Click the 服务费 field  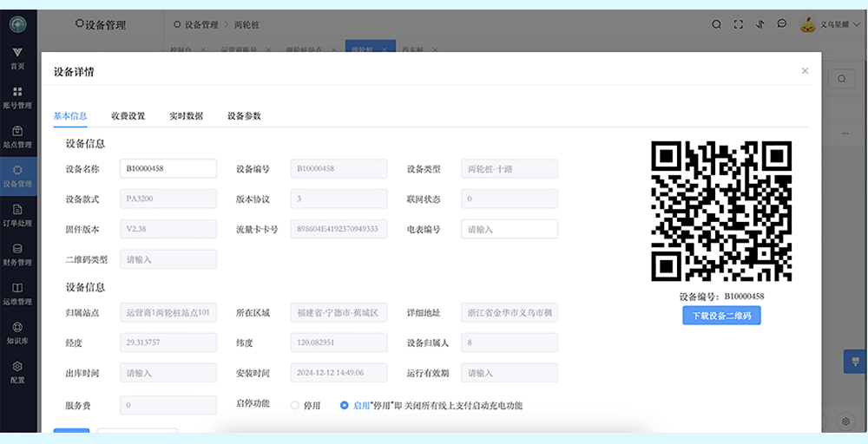pyautogui.click(x=168, y=405)
